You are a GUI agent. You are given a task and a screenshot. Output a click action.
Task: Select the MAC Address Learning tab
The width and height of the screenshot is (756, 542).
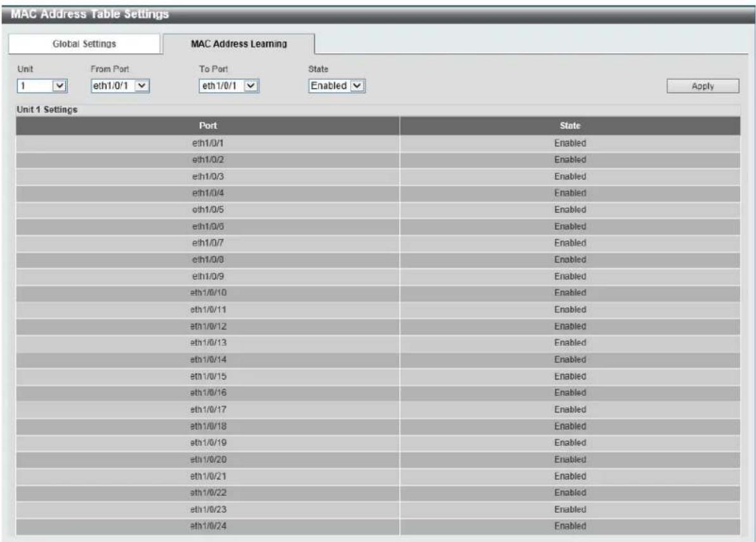tap(238, 44)
